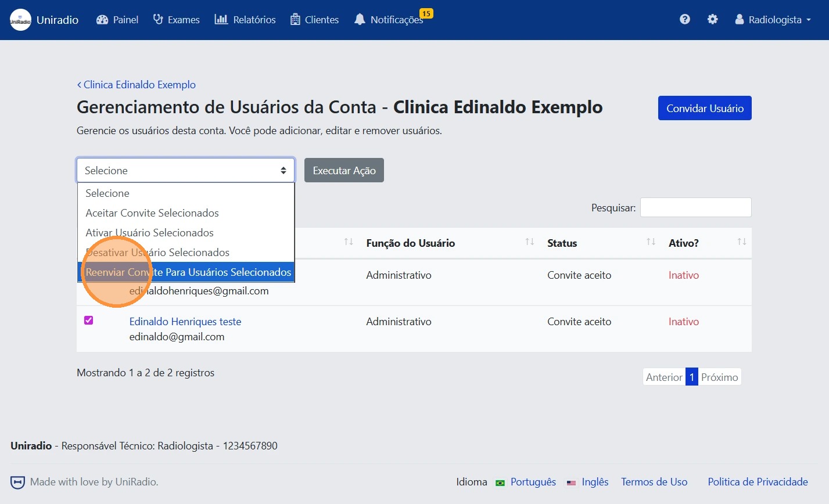Open settings via the gear icon
The height and width of the screenshot is (504, 829).
[712, 20]
